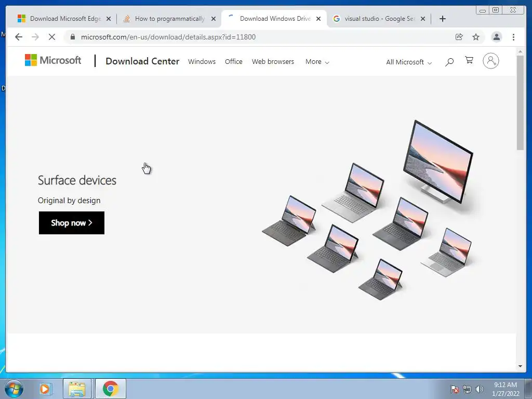Launch Windows Media Player from taskbar
This screenshot has width=532, height=399.
tap(45, 389)
